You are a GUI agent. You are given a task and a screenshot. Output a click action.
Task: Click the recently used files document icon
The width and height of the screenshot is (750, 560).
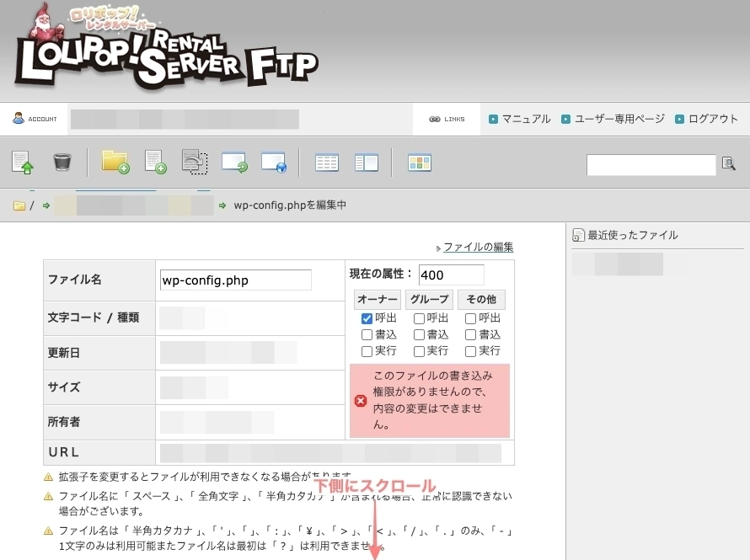(578, 235)
